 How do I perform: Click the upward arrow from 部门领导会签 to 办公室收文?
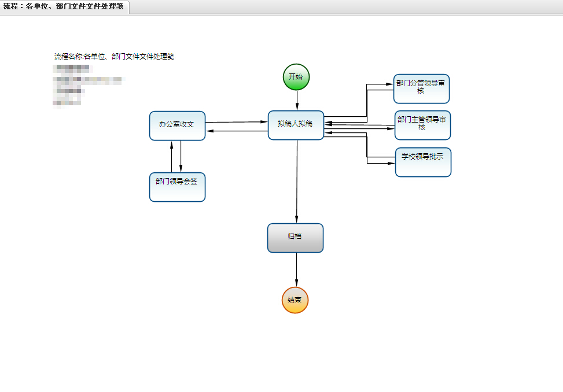(172, 156)
